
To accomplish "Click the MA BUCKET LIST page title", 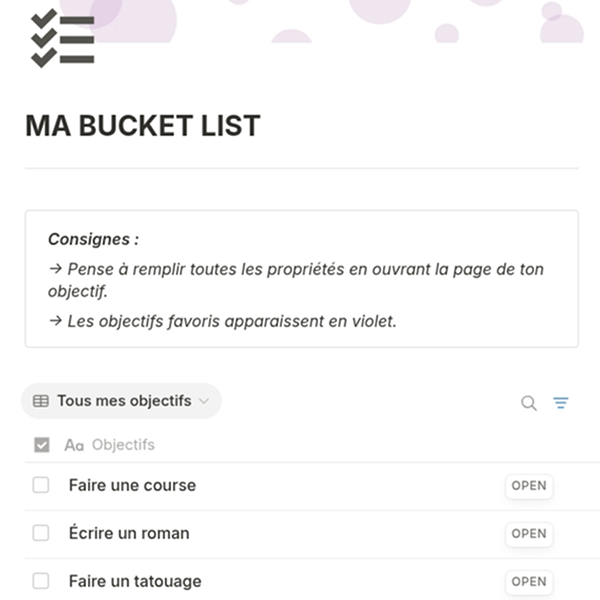I will pos(143,126).
